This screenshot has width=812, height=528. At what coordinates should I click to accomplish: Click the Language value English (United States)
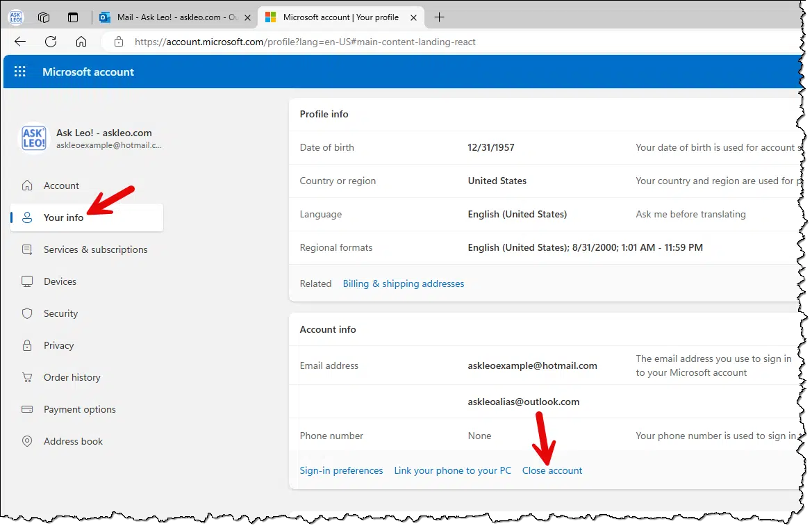coord(517,215)
